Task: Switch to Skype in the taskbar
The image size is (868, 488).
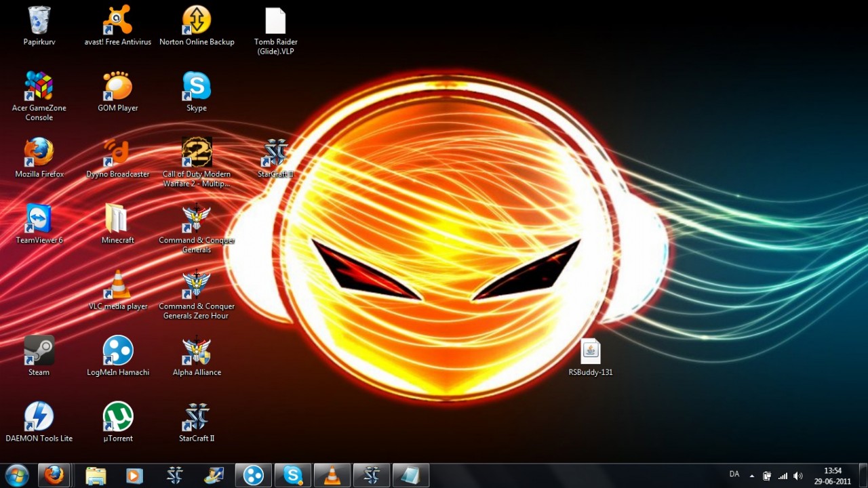Action: 293,475
